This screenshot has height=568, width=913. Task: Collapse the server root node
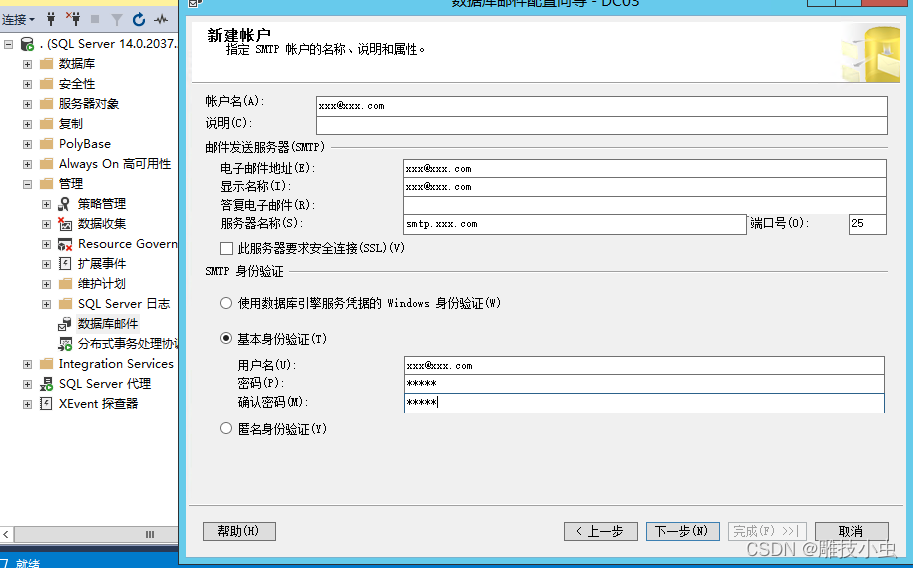click(x=8, y=44)
